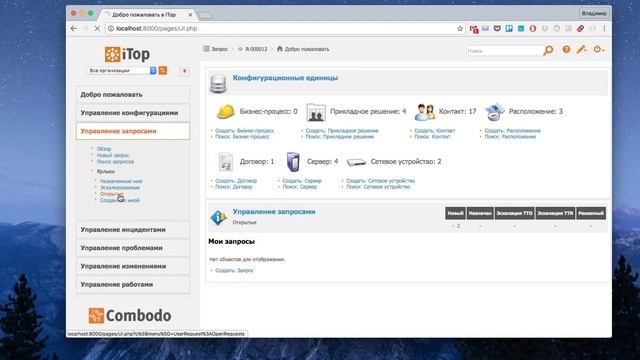Open the Назначенные мне shortcut
Image resolution: width=640 pixels, height=360 pixels.
pos(121,181)
